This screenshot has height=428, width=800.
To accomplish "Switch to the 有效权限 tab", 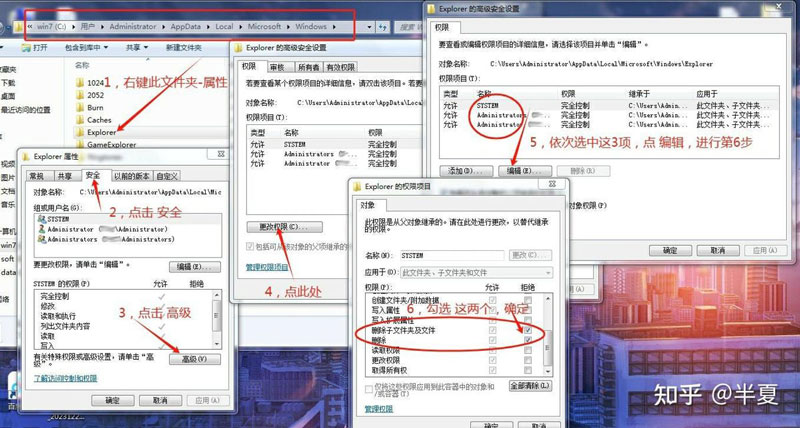I will tap(340, 67).
